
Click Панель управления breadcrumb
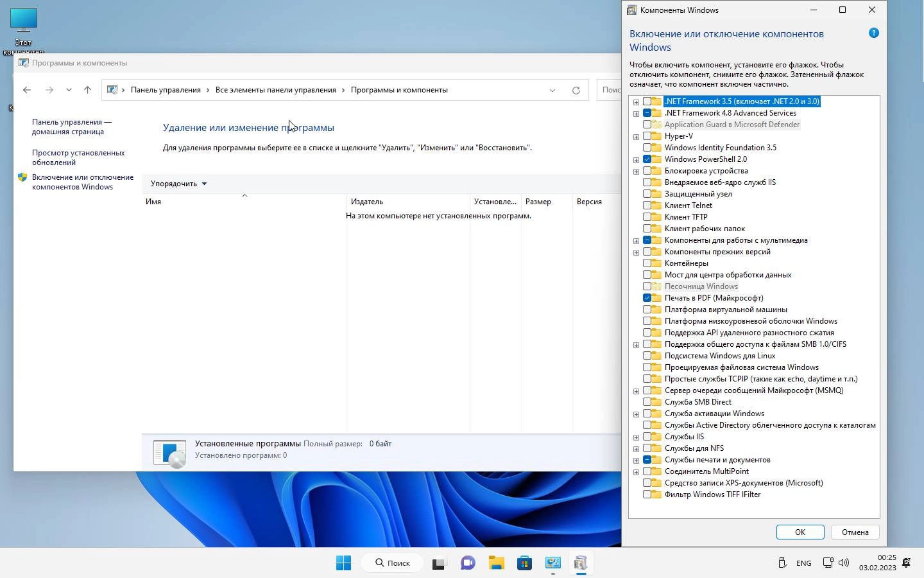pos(166,90)
